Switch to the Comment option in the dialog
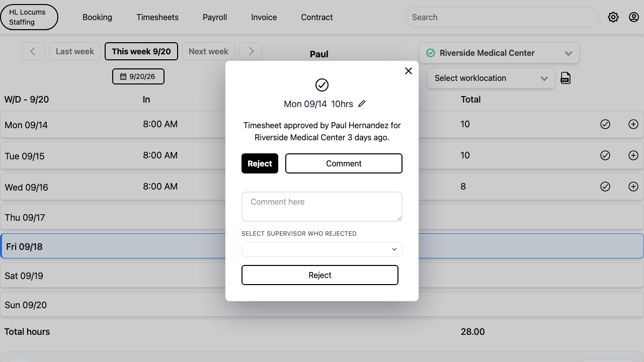The height and width of the screenshot is (362, 644). 344,163
